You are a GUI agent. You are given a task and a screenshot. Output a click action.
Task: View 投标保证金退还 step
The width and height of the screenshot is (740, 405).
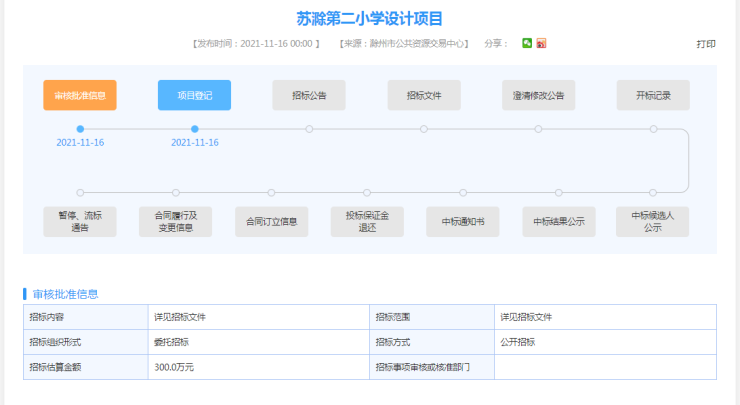[x=367, y=221]
